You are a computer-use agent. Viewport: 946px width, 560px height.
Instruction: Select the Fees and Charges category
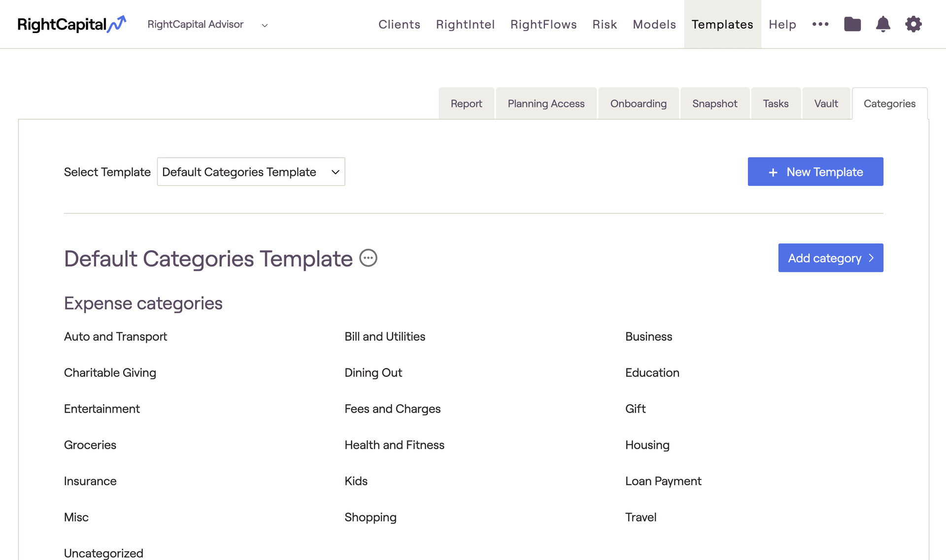click(x=392, y=409)
